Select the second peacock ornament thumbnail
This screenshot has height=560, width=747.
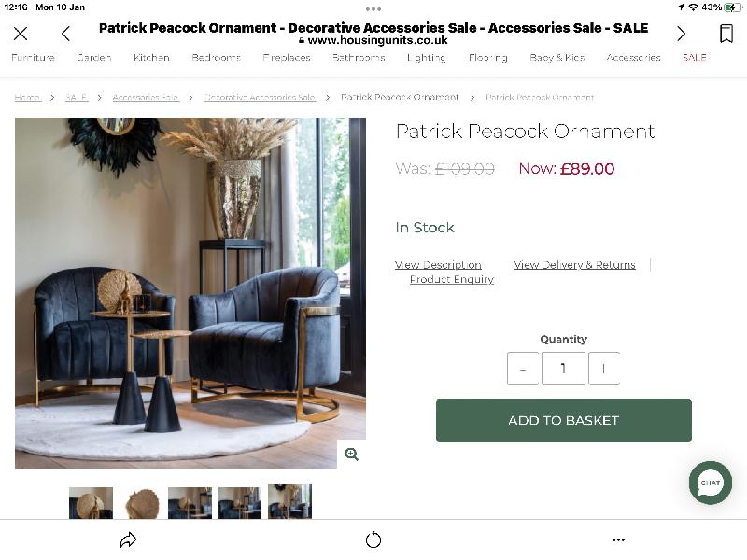click(141, 502)
